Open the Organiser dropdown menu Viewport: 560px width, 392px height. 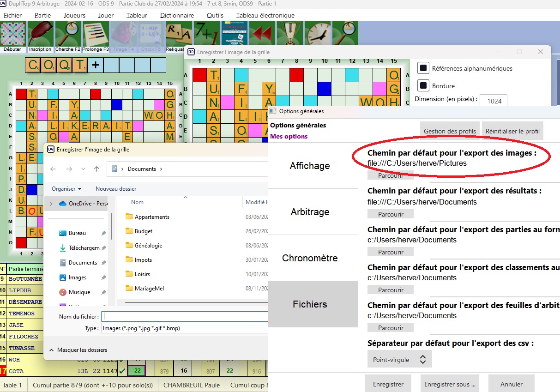pyautogui.click(x=66, y=189)
